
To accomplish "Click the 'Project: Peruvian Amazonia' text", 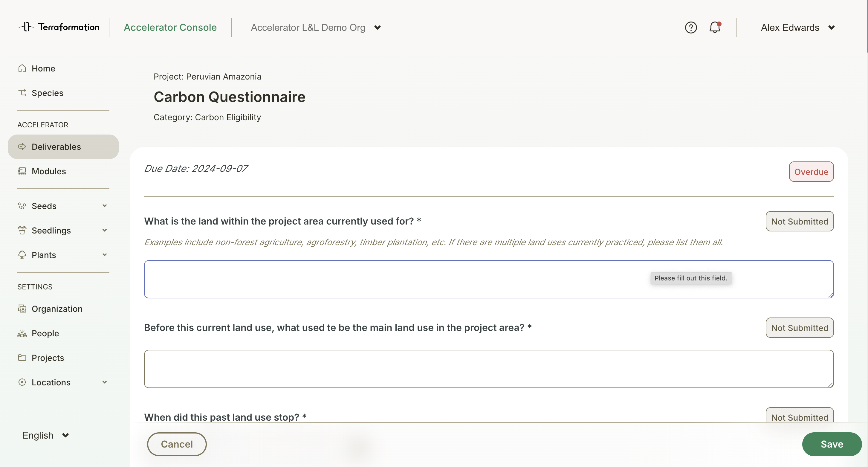I will pos(207,77).
